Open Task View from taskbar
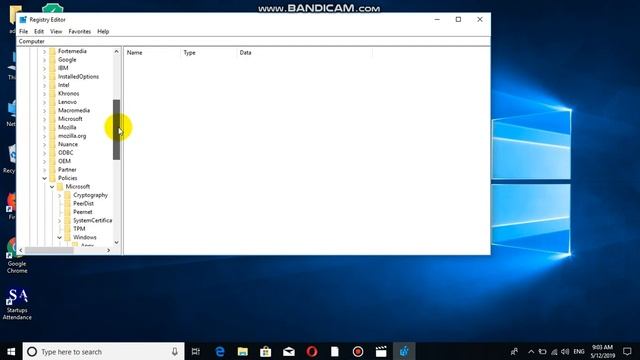This screenshot has width=640, height=360. (196, 351)
